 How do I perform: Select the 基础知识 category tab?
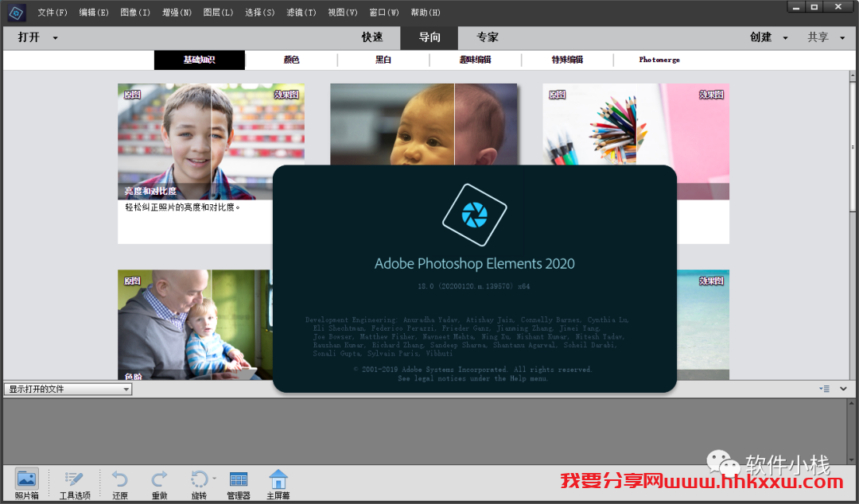point(200,60)
